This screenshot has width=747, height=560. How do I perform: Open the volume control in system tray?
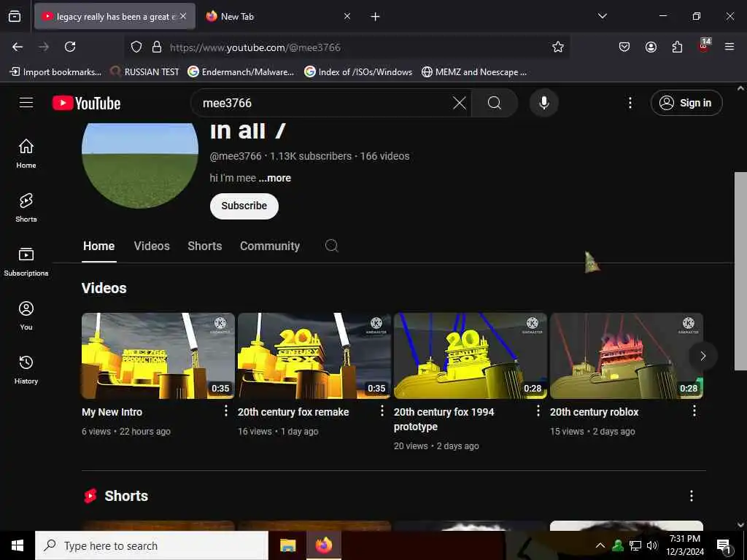click(652, 545)
